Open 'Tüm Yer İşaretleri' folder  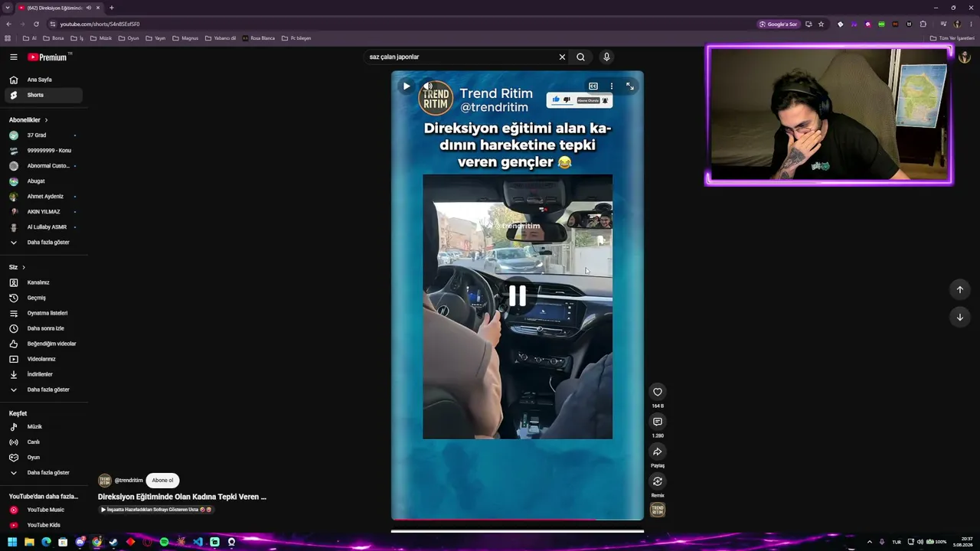coord(952,38)
